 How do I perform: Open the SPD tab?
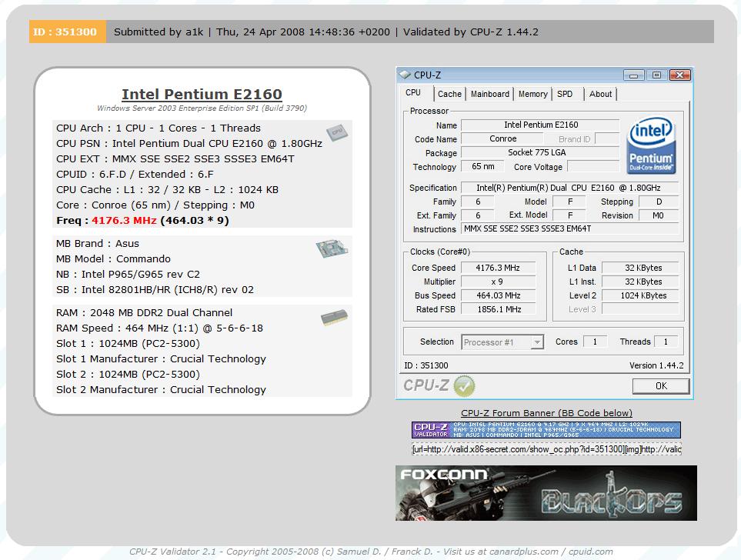[565, 94]
